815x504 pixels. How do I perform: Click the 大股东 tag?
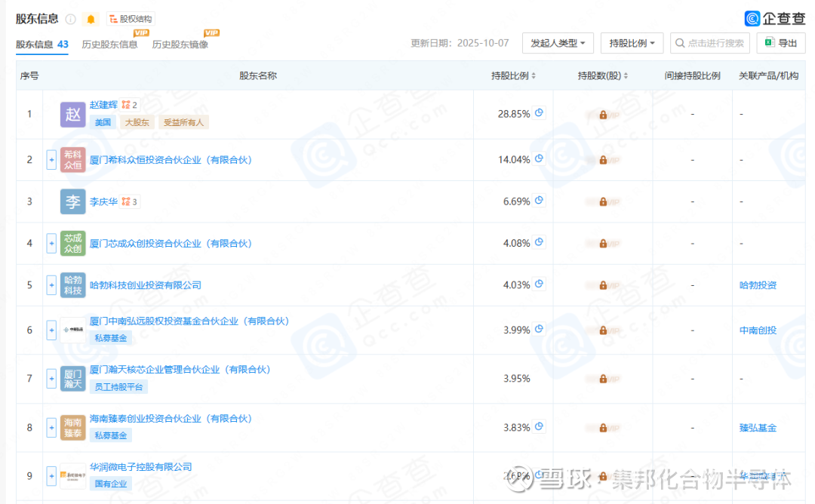point(137,122)
